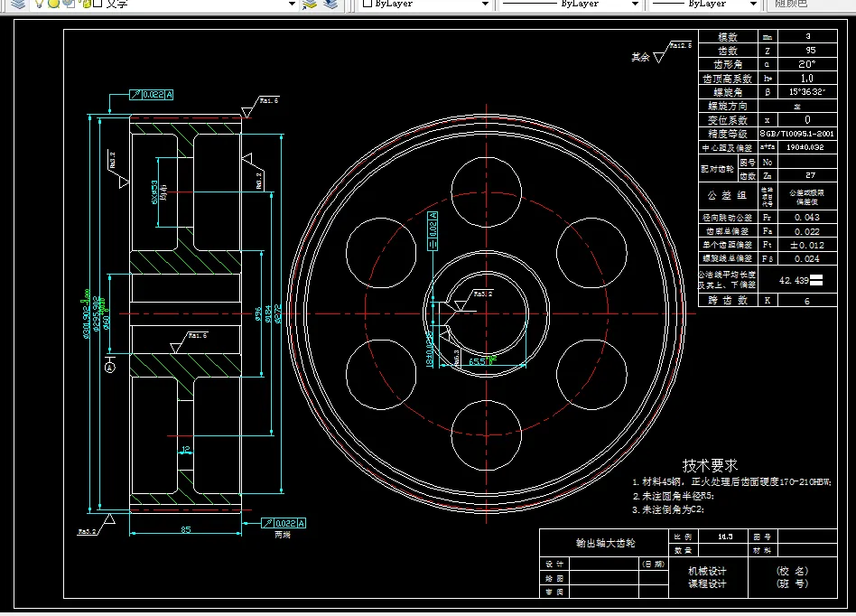
Task: Click ByLayer color swatch box
Action: (x=368, y=4)
